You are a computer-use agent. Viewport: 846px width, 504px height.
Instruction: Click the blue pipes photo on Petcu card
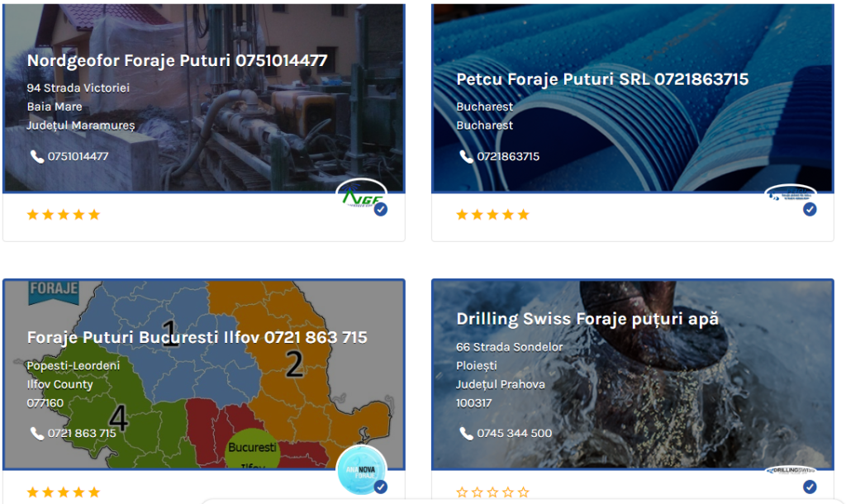point(633,97)
